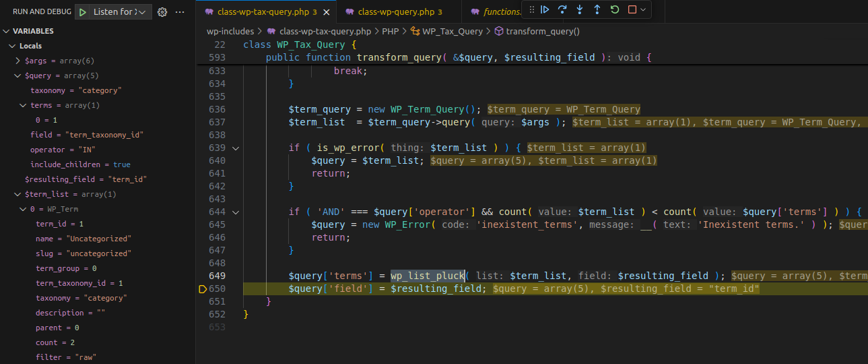Collapse the $term_list variable

[18, 194]
